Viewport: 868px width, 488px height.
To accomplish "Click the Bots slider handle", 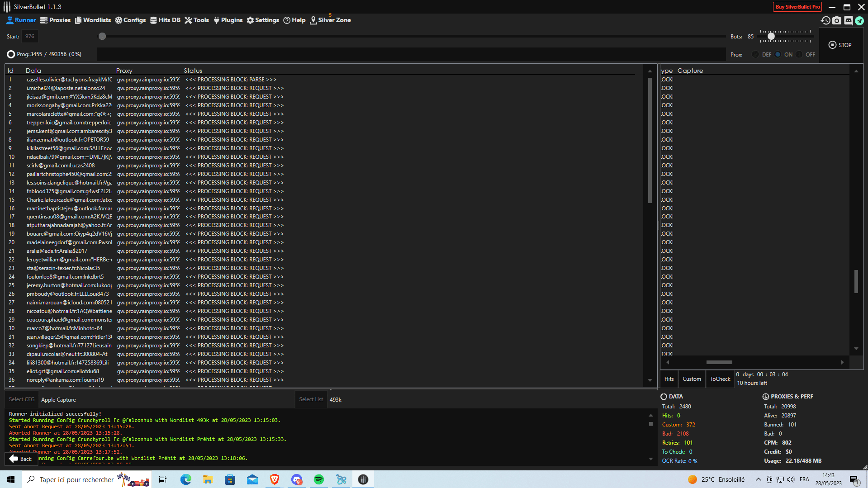I will (x=771, y=36).
